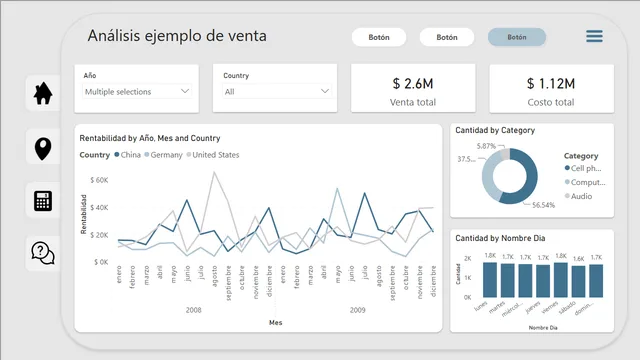Viewport: 640px width, 360px height.
Task: Click the Análisis ejemplo de venta heading
Action: pos(177,36)
